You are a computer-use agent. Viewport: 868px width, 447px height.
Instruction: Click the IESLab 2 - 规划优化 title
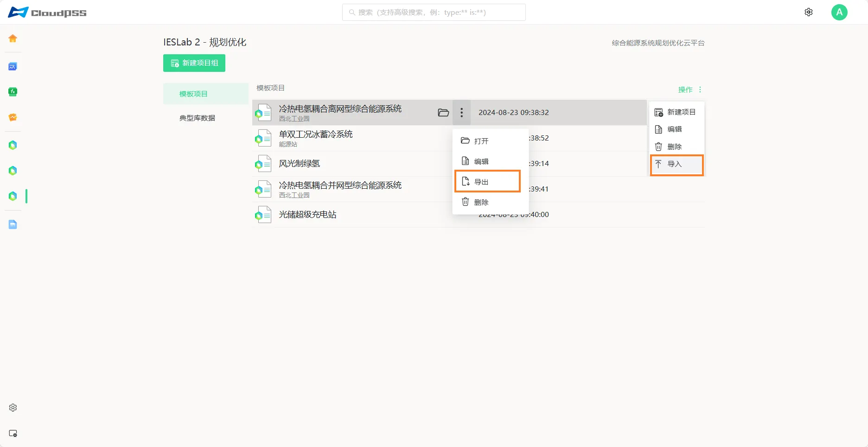pos(204,42)
